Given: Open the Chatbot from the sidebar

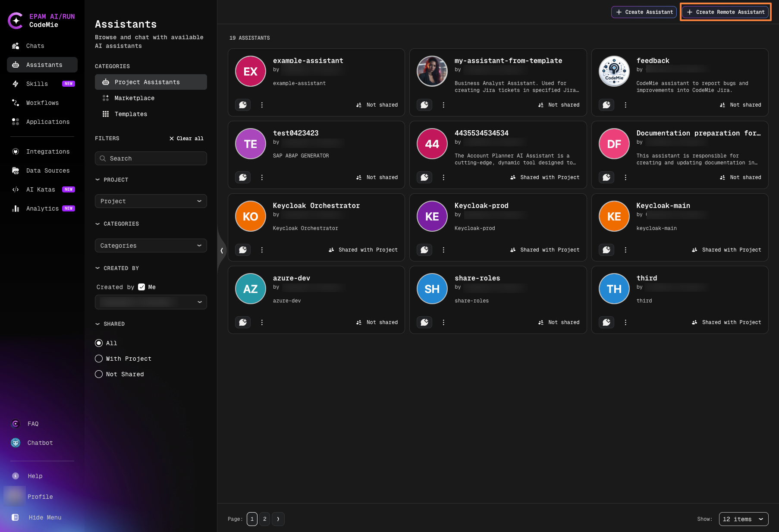Looking at the screenshot, I should [40, 443].
